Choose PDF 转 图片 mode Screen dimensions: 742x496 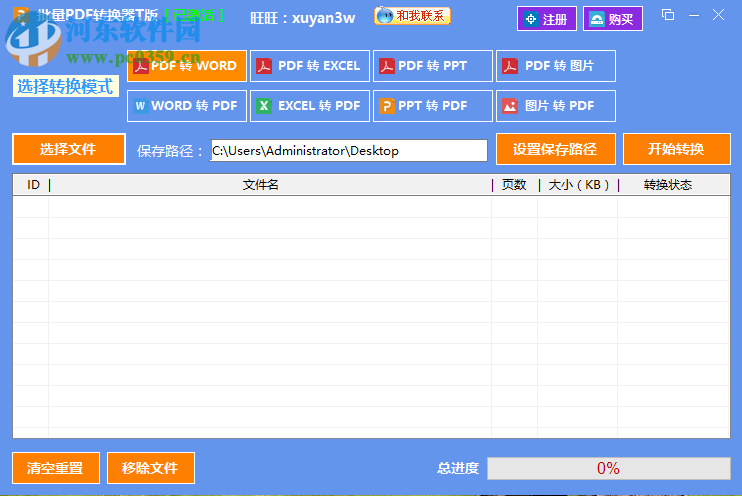[556, 66]
